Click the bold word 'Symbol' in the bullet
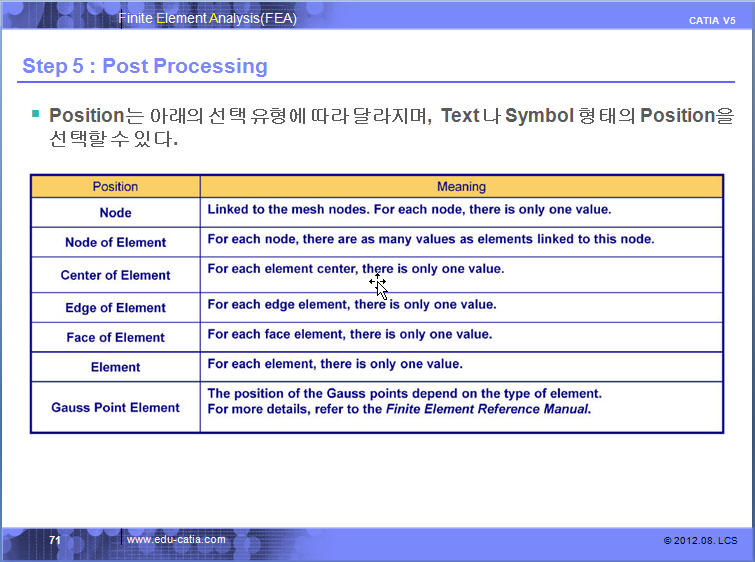 click(x=539, y=116)
